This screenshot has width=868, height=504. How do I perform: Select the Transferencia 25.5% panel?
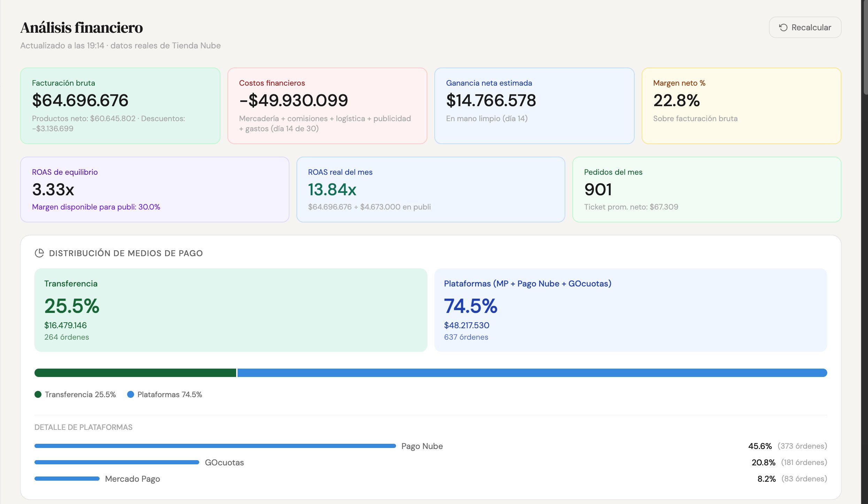click(231, 310)
